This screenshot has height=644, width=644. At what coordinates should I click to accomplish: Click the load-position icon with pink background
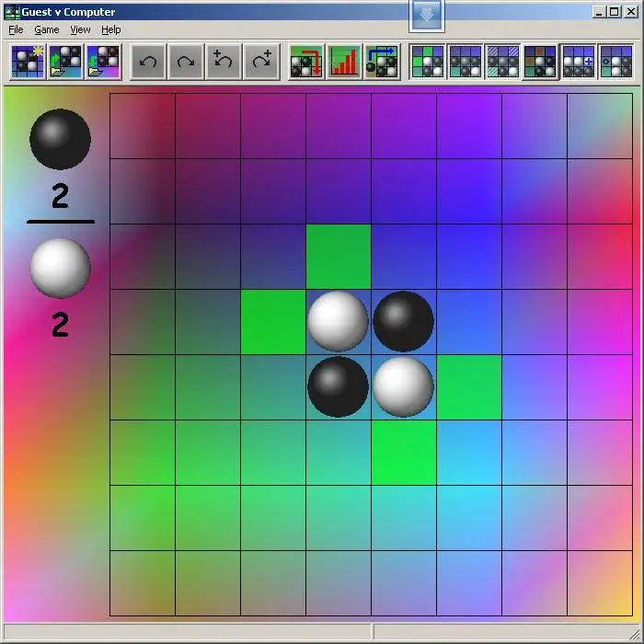tap(103, 62)
